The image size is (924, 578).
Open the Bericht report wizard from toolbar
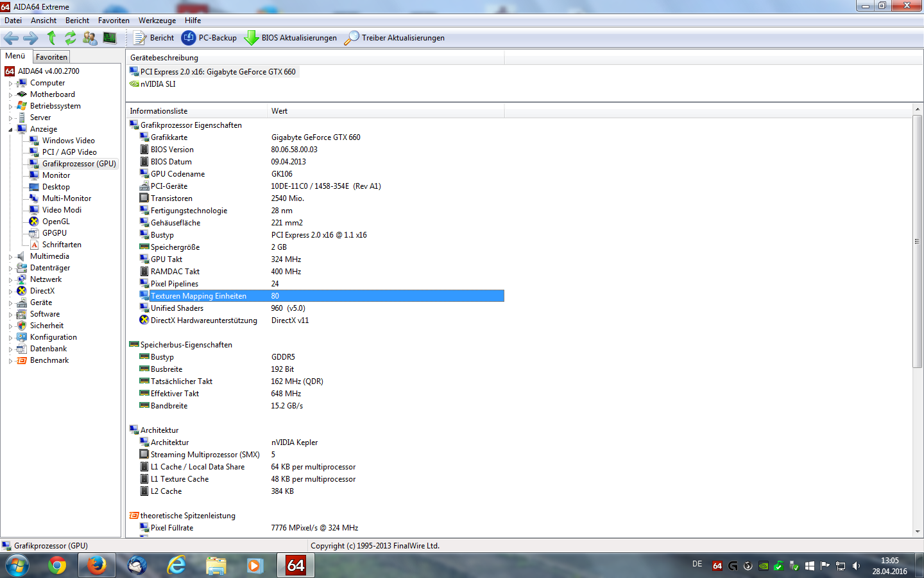(153, 38)
